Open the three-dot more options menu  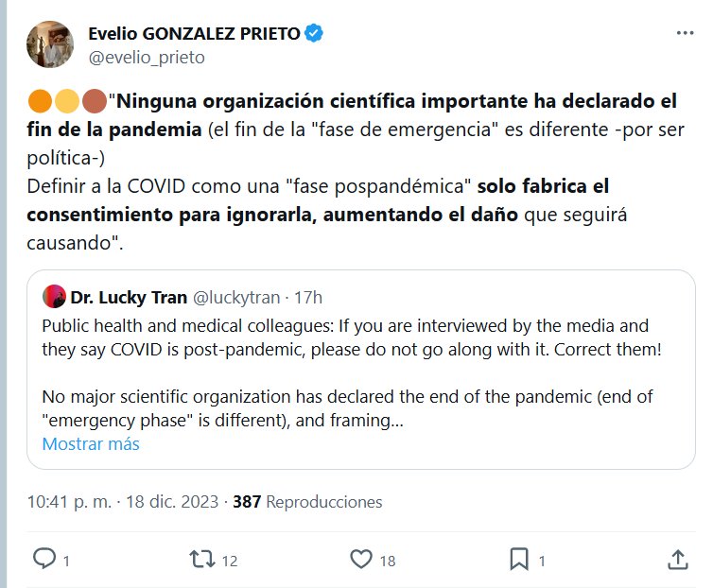(x=686, y=33)
